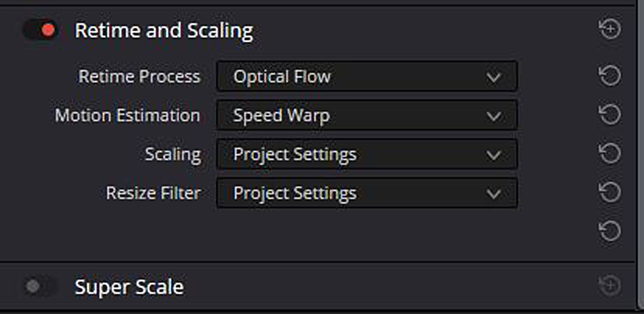This screenshot has height=314, width=644.
Task: Click the chevron arrow beside Speed Warp
Action: click(493, 116)
